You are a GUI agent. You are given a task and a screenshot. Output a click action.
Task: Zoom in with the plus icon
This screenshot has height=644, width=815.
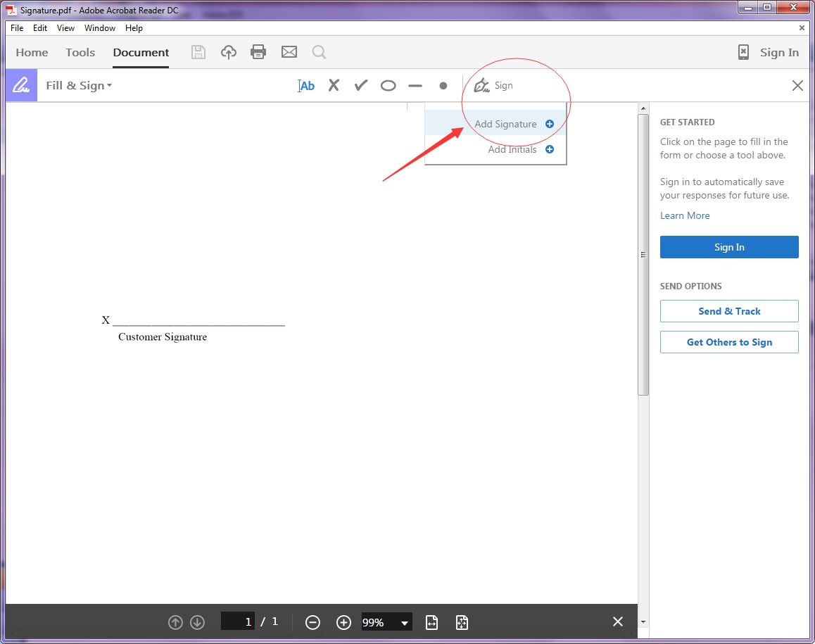(343, 622)
